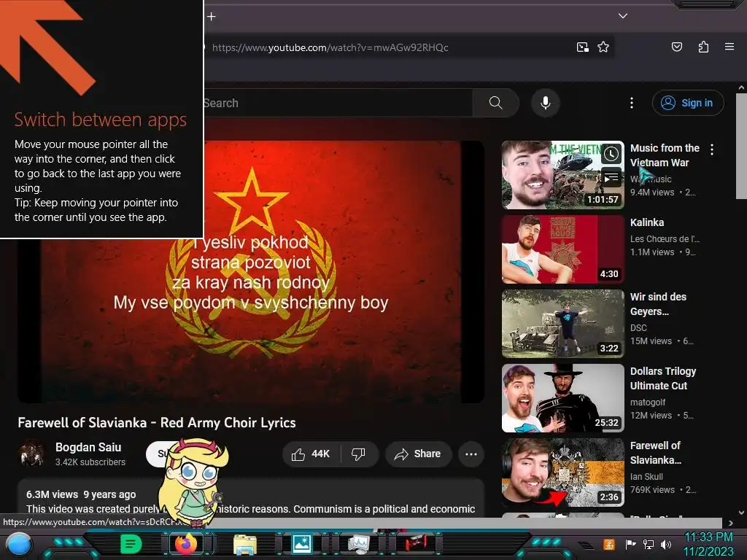
Task: Open picture-in-picture icon in address bar
Action: [x=583, y=47]
